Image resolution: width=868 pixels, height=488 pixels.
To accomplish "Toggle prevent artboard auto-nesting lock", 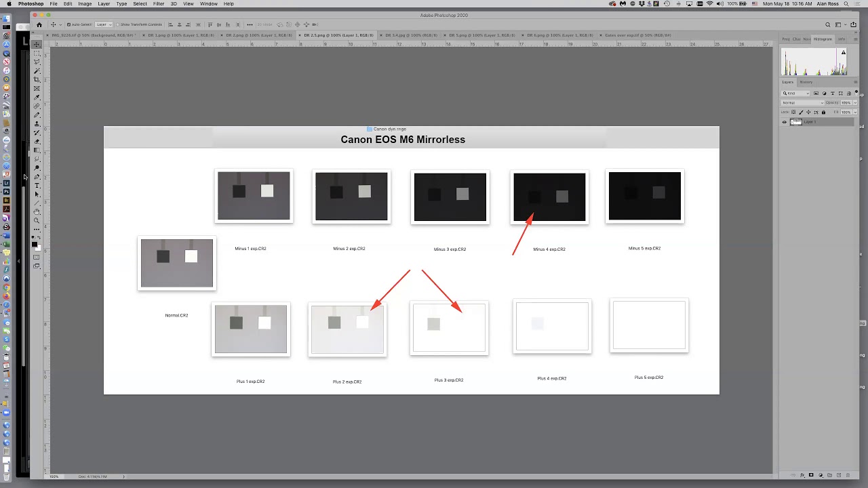I will [816, 112].
